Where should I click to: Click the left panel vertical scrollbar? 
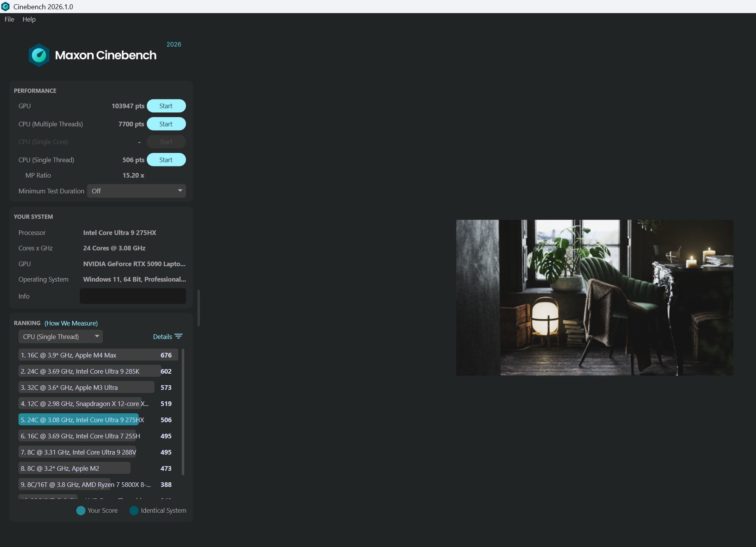point(199,308)
